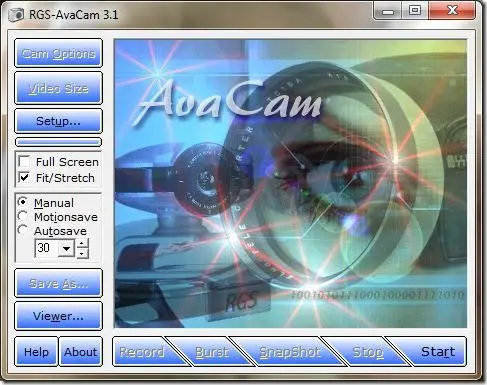Decrease interval with the down spinner arrow
Viewport: 487px width, 385px height.
click(82, 254)
